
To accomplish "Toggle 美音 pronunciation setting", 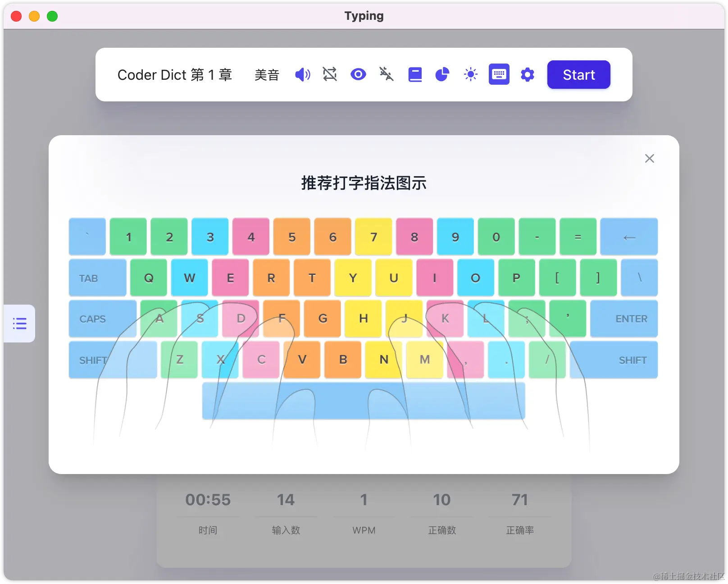I will (267, 75).
